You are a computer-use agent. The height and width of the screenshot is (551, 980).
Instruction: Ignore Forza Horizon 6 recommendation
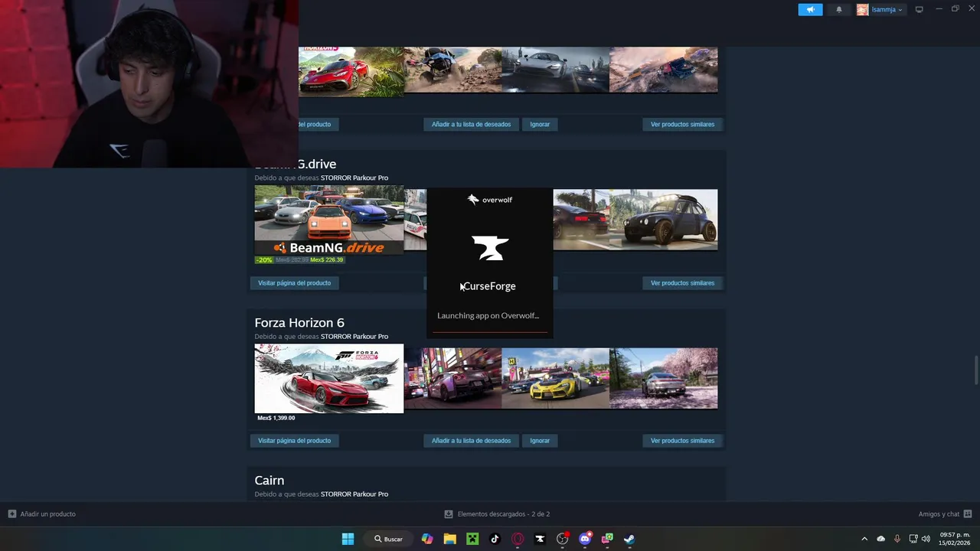point(540,441)
